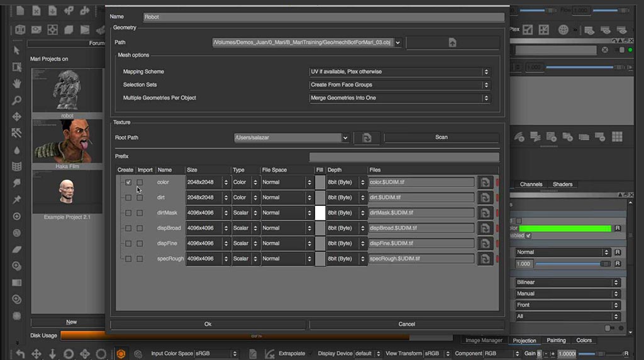Click the Name field containing Robot
This screenshot has height=360, width=644.
click(x=324, y=17)
